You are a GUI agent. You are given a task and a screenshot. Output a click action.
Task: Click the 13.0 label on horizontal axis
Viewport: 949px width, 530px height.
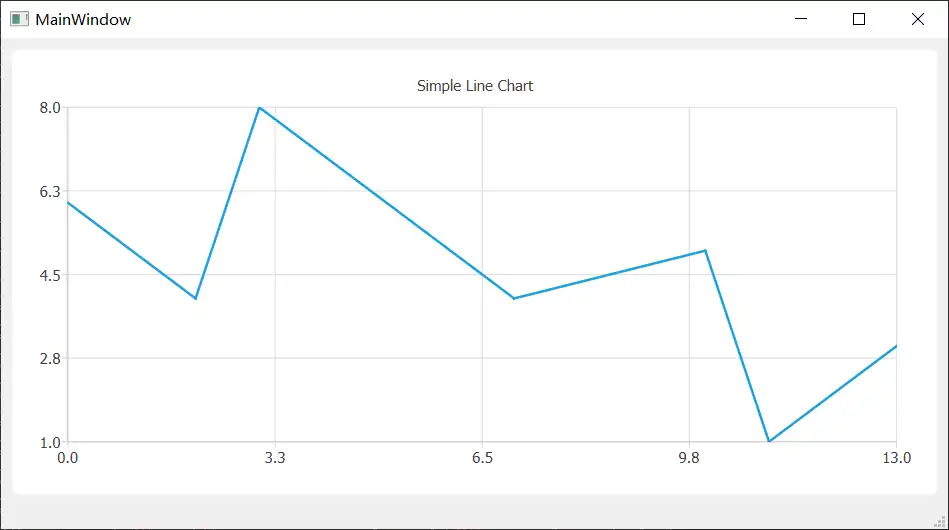[x=896, y=458]
